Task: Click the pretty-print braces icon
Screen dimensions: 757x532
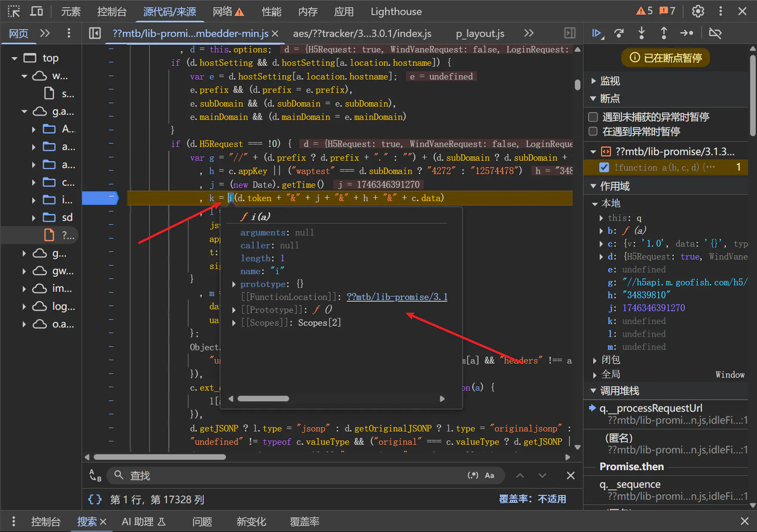Action: click(95, 499)
